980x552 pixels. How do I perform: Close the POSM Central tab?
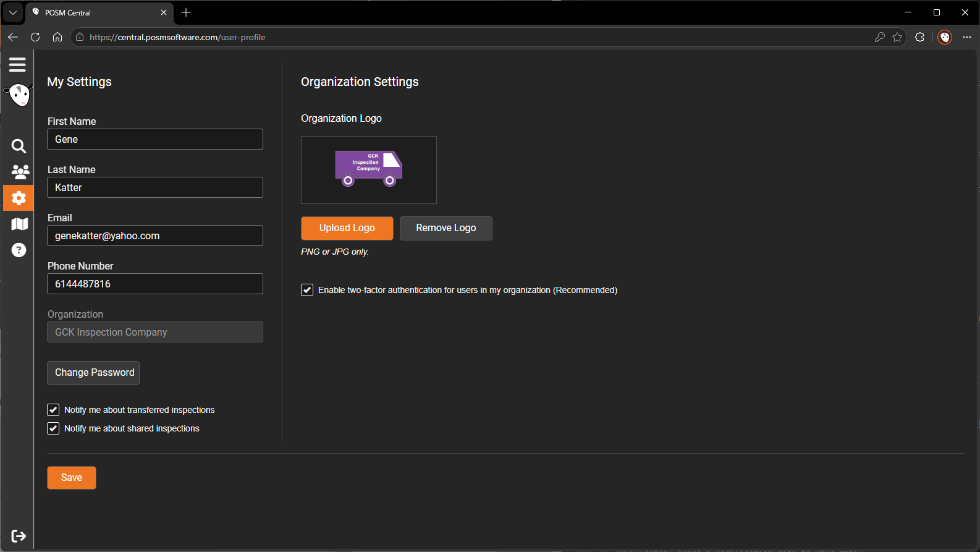pyautogui.click(x=164, y=12)
